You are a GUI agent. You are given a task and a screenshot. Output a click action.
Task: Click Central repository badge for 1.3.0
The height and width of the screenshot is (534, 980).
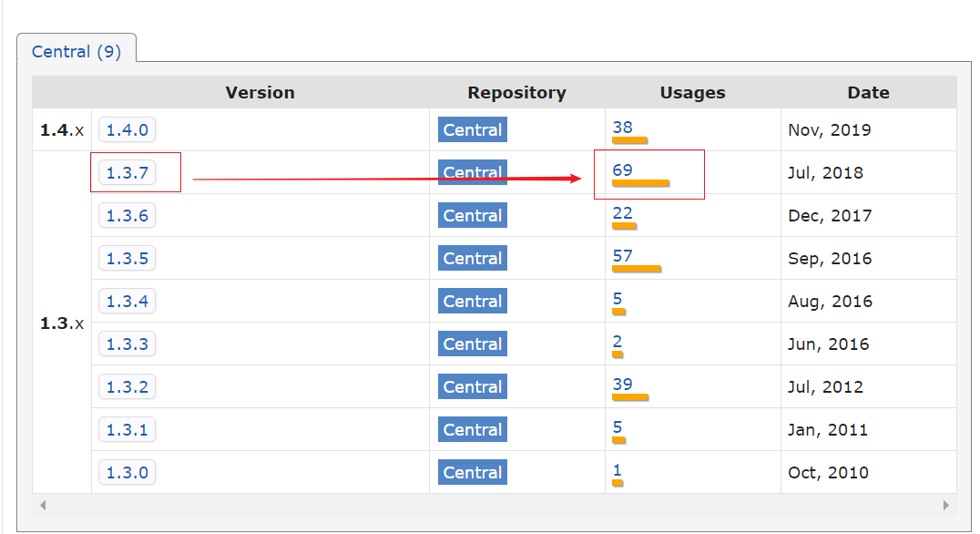[473, 473]
